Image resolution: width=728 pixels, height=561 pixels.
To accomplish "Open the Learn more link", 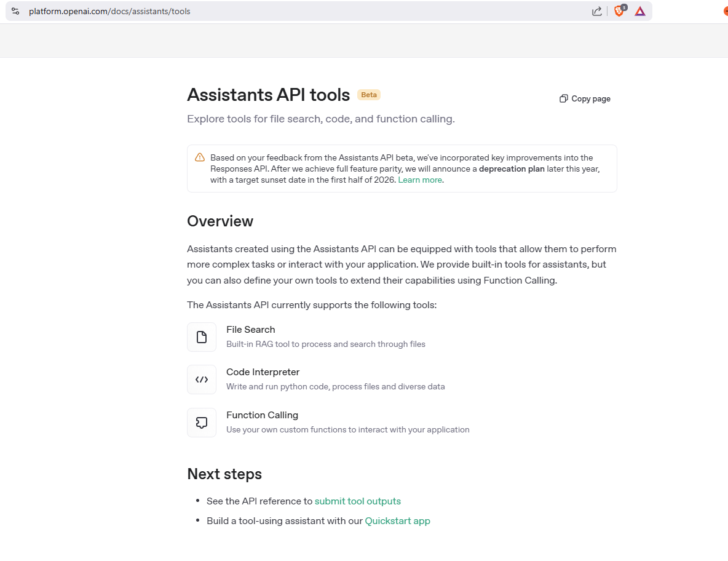I will pyautogui.click(x=420, y=180).
